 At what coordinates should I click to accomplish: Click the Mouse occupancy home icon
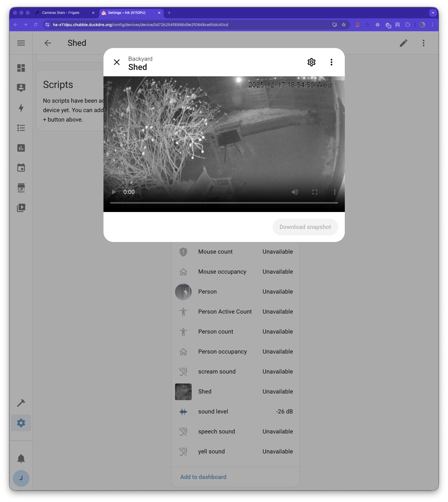tap(183, 272)
